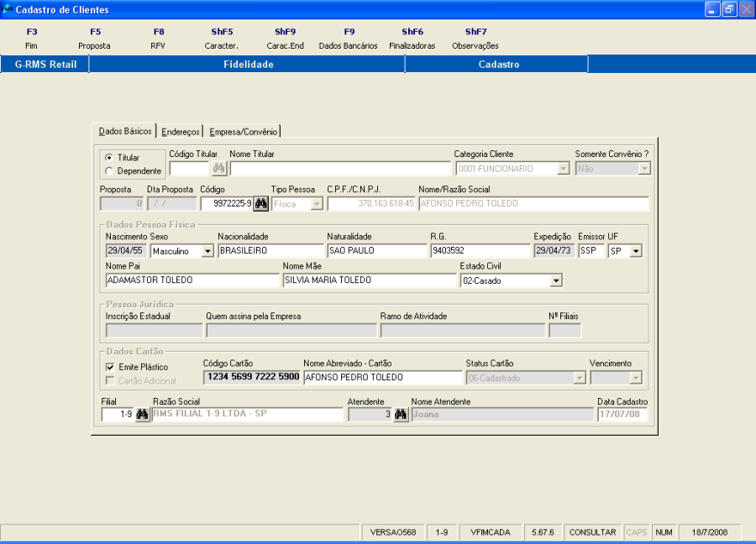Screen dimensions: 756x544
Task: Open the Emissor UF dropdown showing SP
Action: 635,251
